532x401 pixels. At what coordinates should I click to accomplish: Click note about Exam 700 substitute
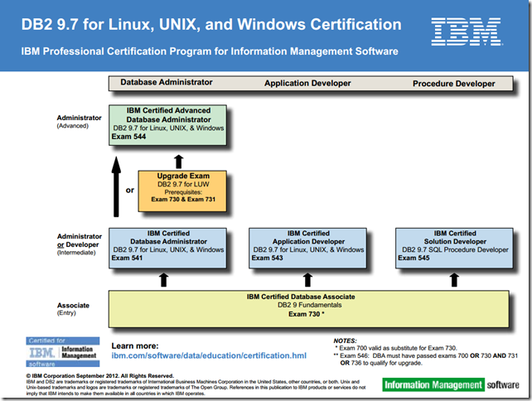pos(395,348)
